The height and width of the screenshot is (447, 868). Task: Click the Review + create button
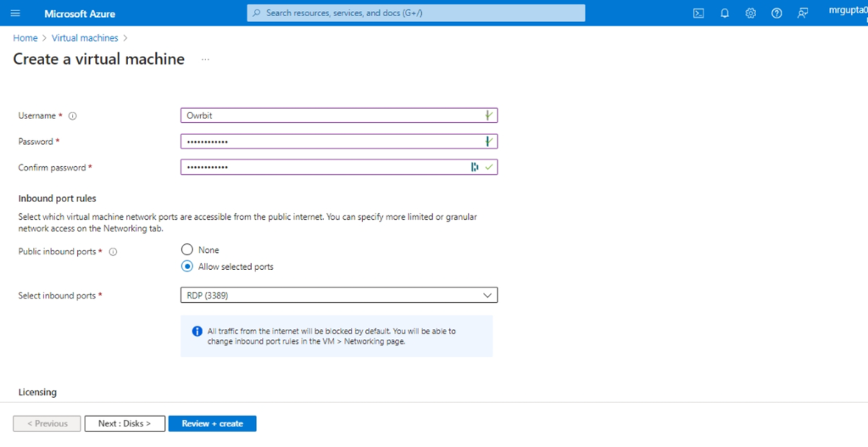[212, 423]
